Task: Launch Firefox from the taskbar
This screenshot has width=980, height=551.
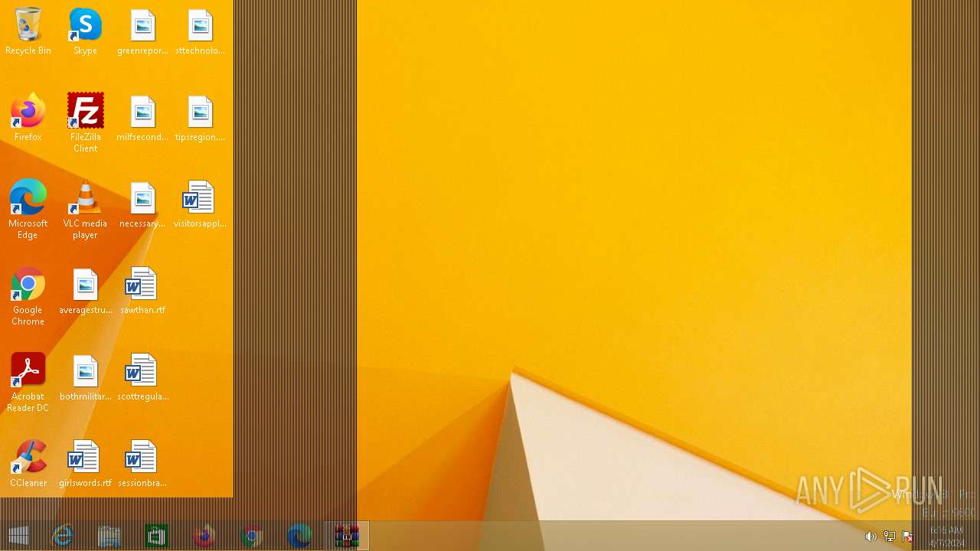Action: point(204,536)
